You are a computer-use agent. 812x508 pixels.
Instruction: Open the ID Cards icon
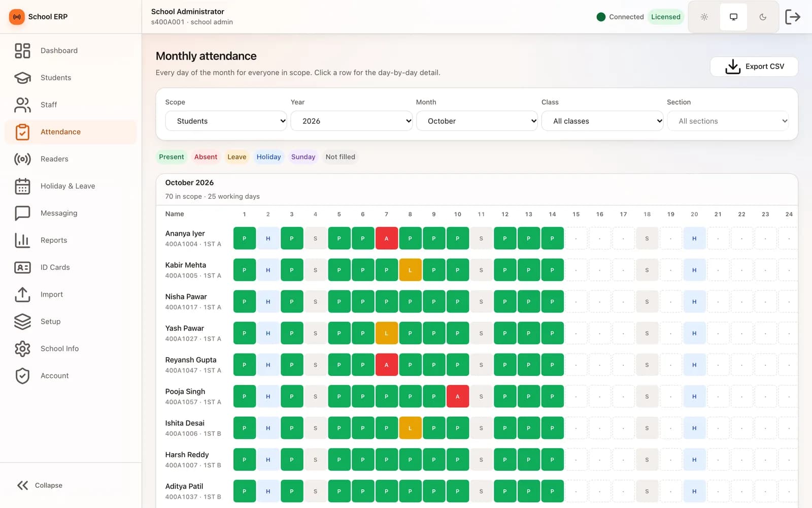pos(22,267)
